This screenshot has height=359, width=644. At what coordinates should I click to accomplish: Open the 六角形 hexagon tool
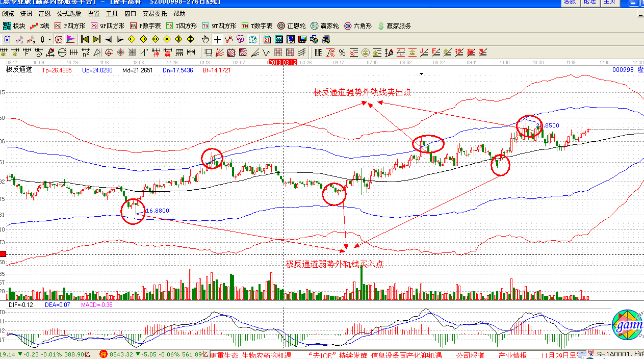click(358, 26)
